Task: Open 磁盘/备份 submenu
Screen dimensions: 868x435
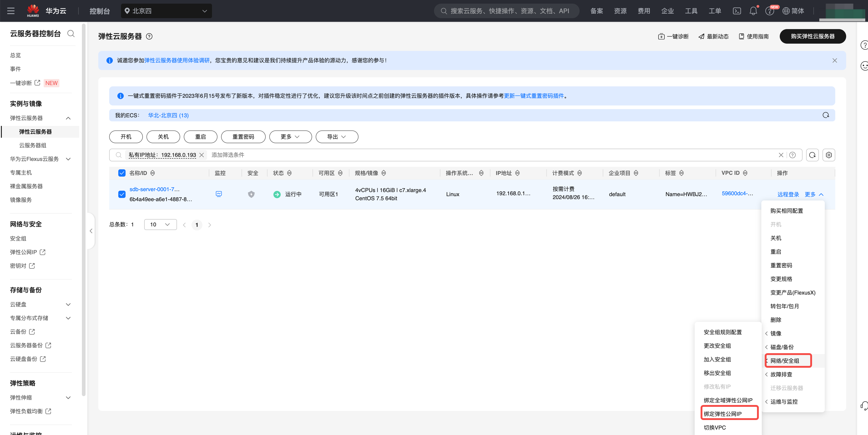Action: 782,347
